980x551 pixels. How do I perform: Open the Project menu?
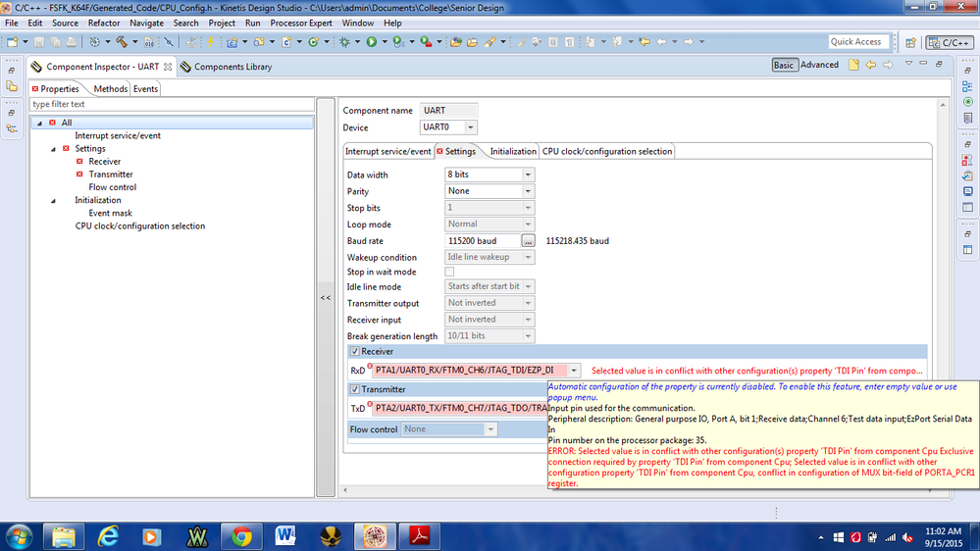pos(222,24)
